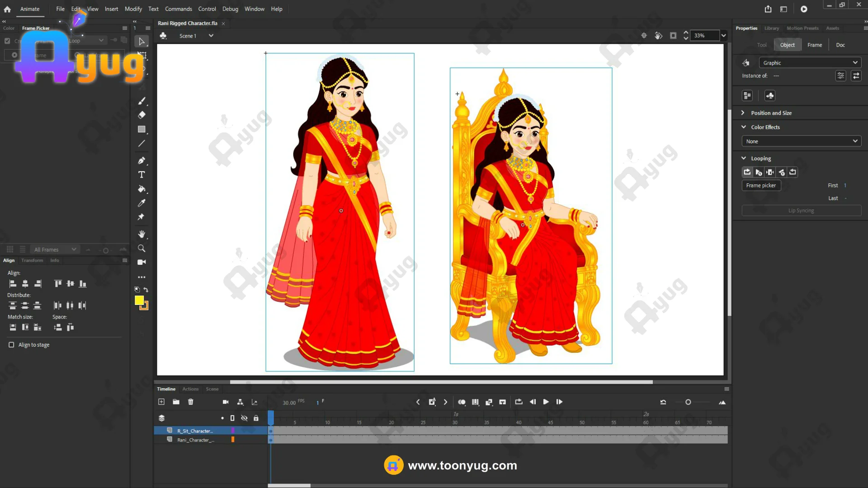Screen dimensions: 868x488
Task: Open the Graphic instance type dropdown
Action: click(809, 63)
